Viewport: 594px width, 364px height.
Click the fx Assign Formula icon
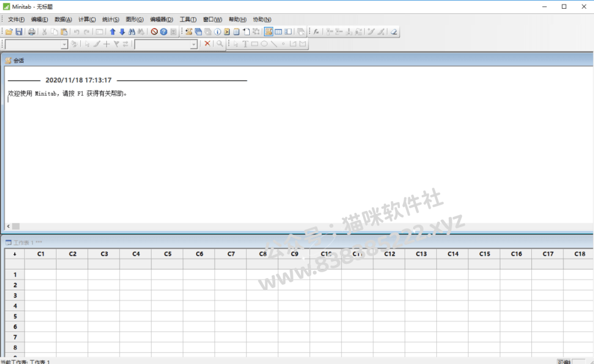[x=316, y=32]
